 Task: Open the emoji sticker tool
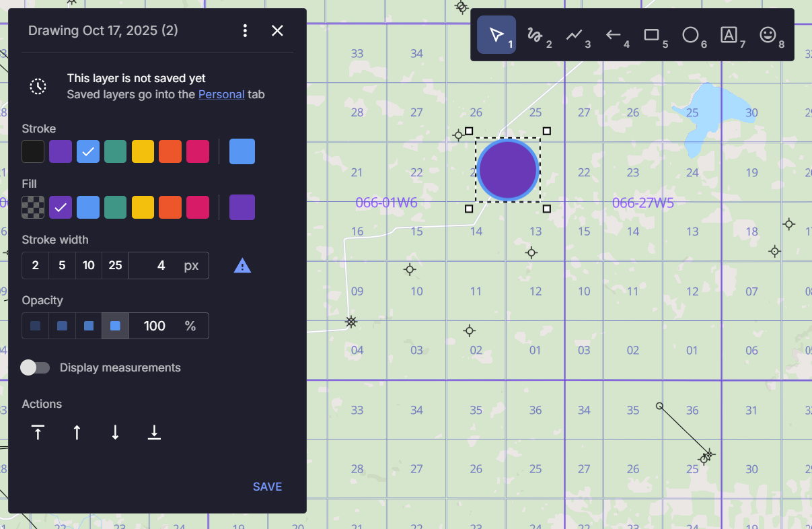click(x=768, y=35)
